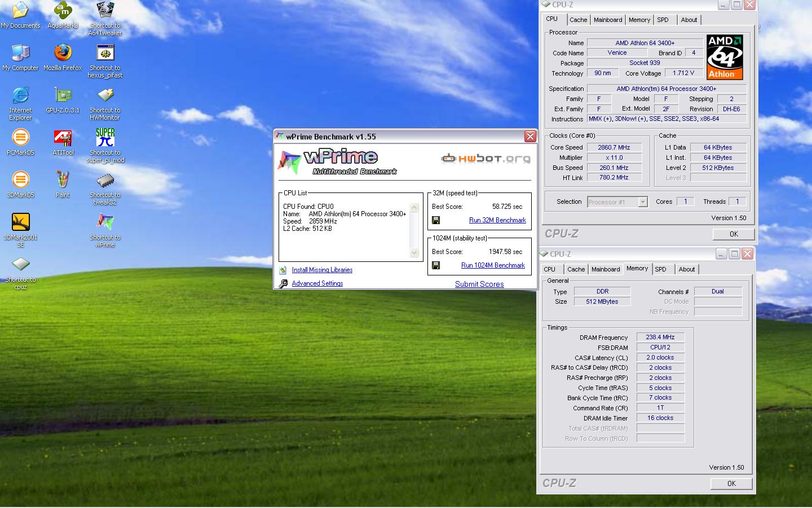
Task: Open About tab in top CPU-Z window
Action: (689, 20)
